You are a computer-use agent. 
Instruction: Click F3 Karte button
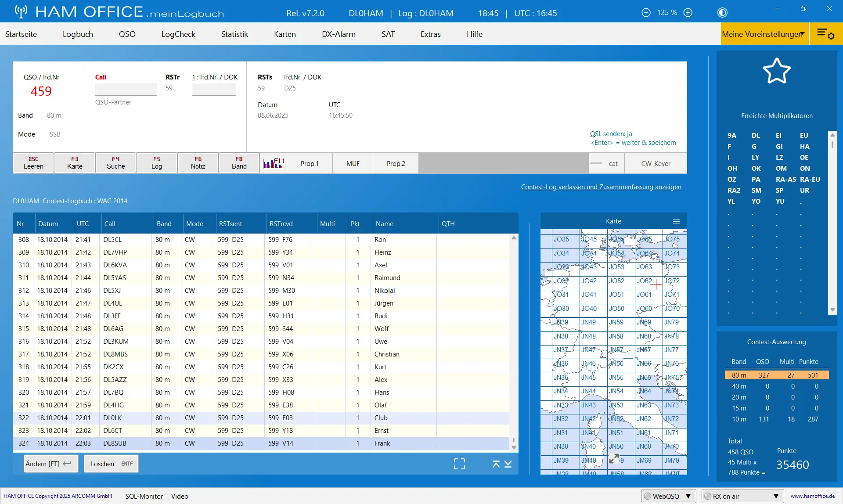tap(75, 163)
